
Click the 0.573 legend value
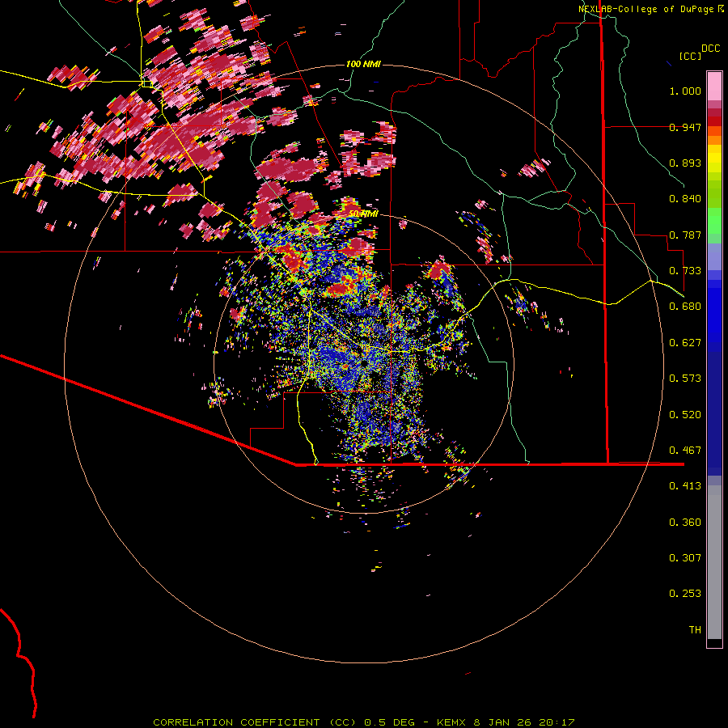pyautogui.click(x=685, y=379)
